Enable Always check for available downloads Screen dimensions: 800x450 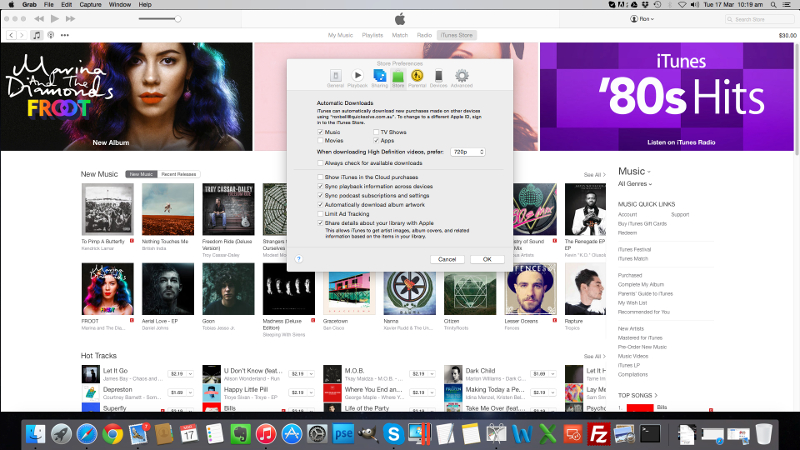click(320, 163)
